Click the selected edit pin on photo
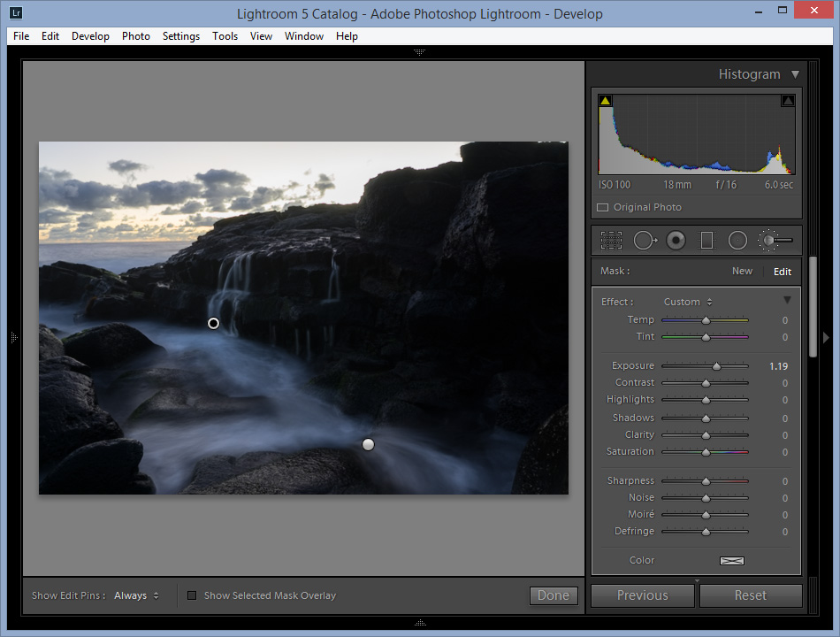 point(213,324)
